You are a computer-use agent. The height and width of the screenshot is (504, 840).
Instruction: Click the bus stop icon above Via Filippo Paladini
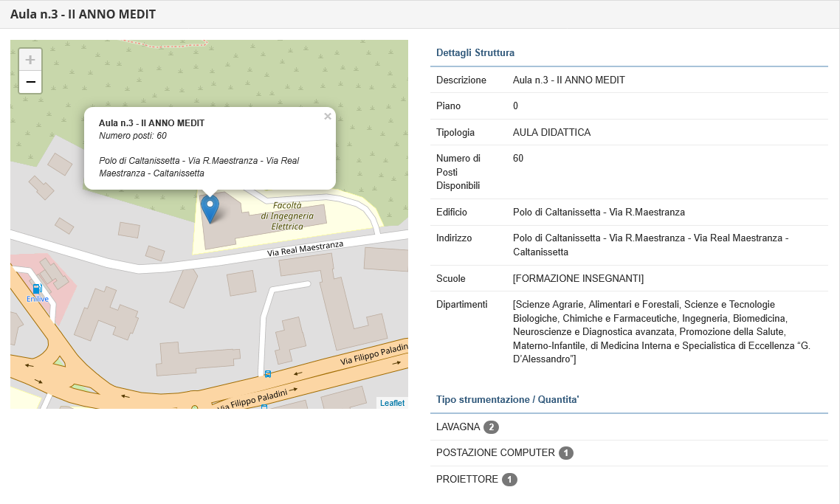tap(268, 374)
